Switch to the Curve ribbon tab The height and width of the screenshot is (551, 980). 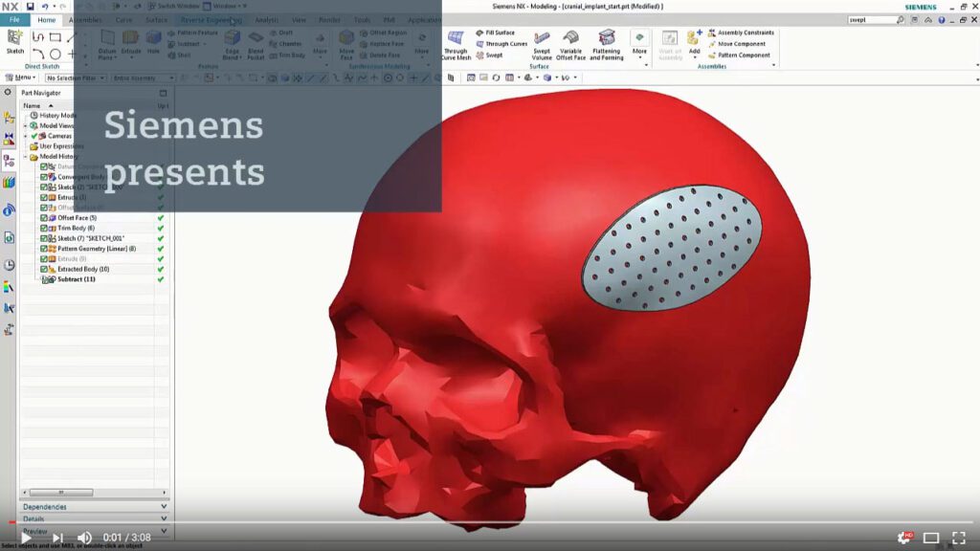click(x=123, y=20)
